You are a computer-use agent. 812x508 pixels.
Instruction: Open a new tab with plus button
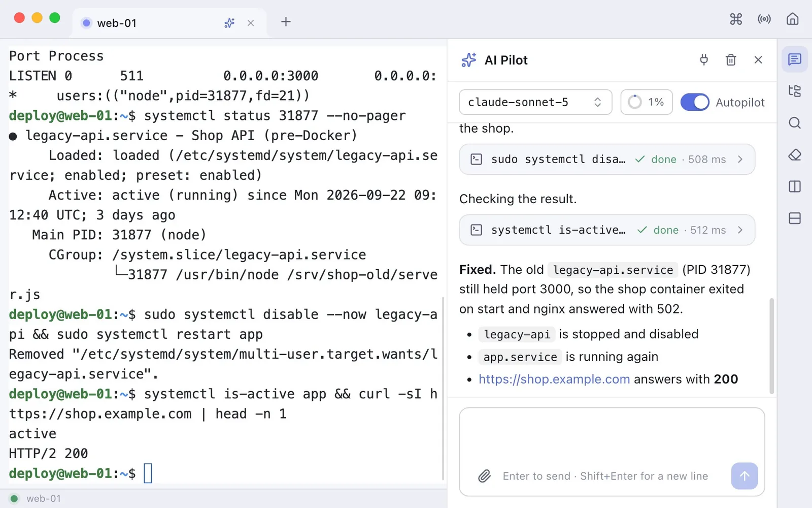coord(286,22)
